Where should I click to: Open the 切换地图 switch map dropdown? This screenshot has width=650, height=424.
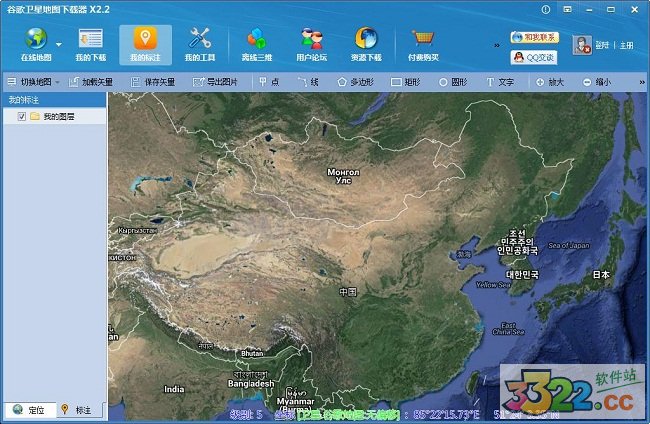click(x=34, y=82)
